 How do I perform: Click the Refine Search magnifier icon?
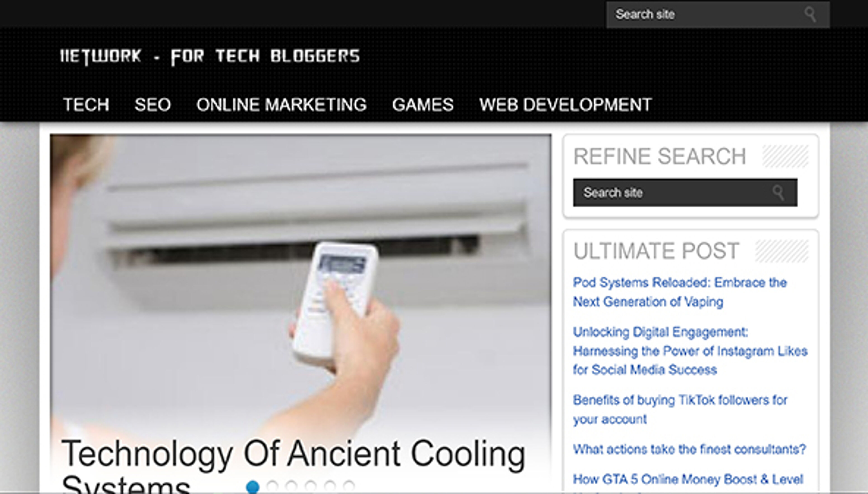778,193
